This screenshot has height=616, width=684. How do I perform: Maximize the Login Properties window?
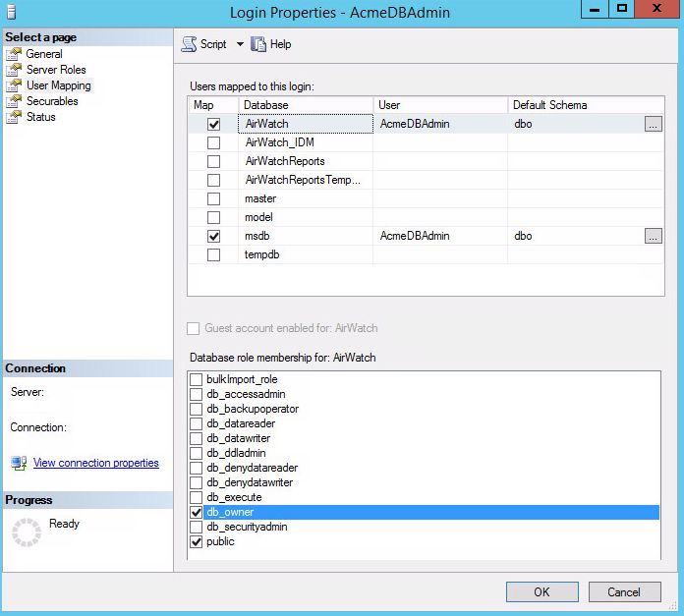pos(622,9)
